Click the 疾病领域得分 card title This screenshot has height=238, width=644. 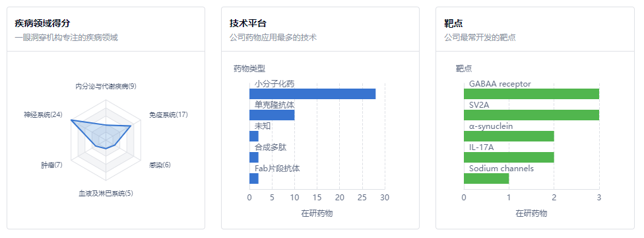coord(39,24)
